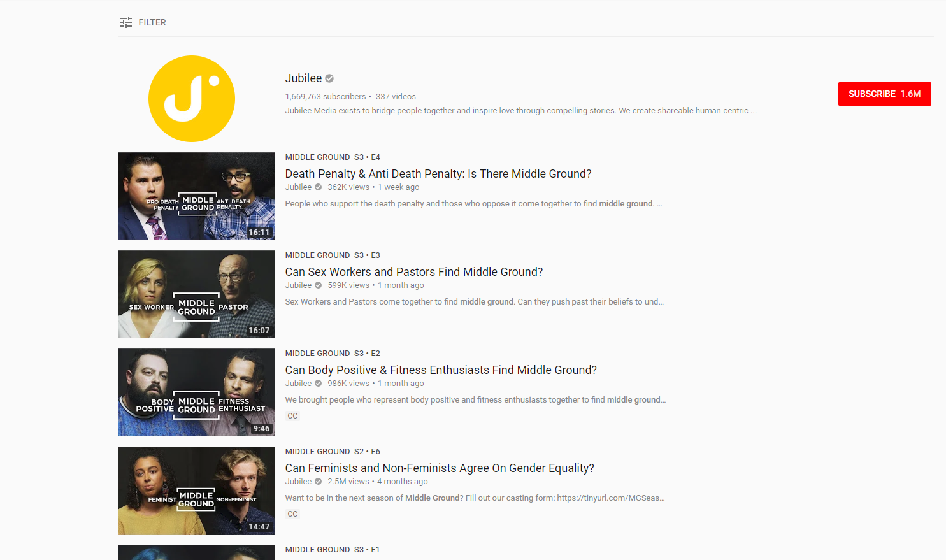Open the MIDDLE GROUND S3 • E4 series label
This screenshot has width=946, height=560.
pyautogui.click(x=333, y=157)
